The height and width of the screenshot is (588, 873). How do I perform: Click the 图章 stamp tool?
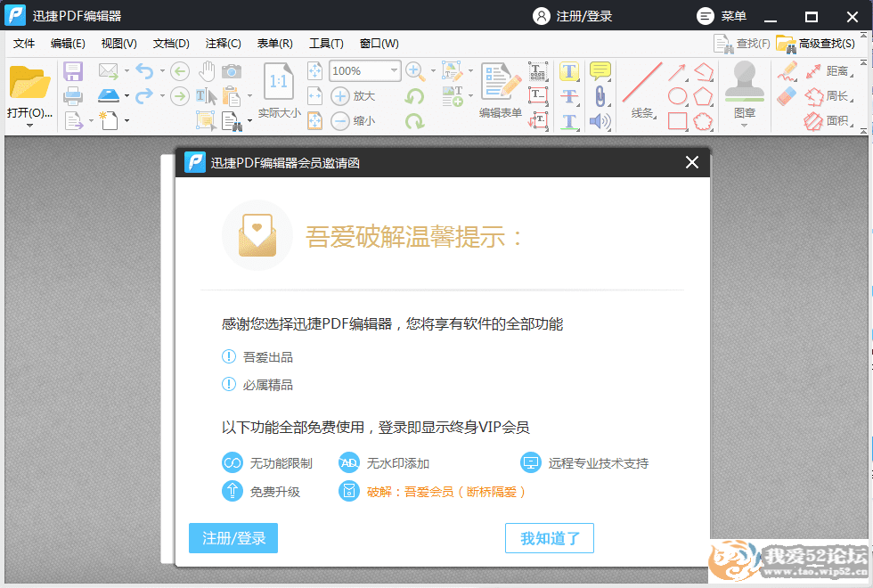click(745, 89)
